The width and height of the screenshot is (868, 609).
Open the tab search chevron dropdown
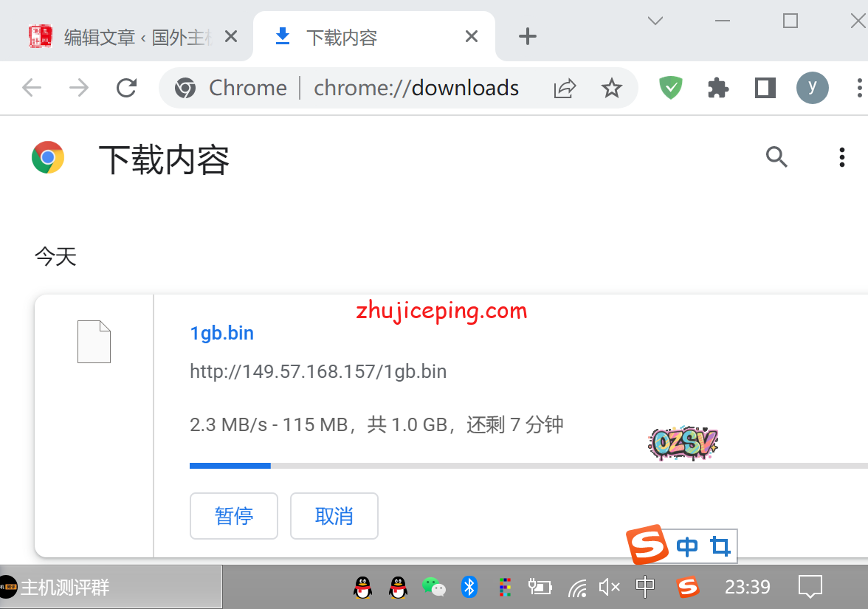(655, 21)
